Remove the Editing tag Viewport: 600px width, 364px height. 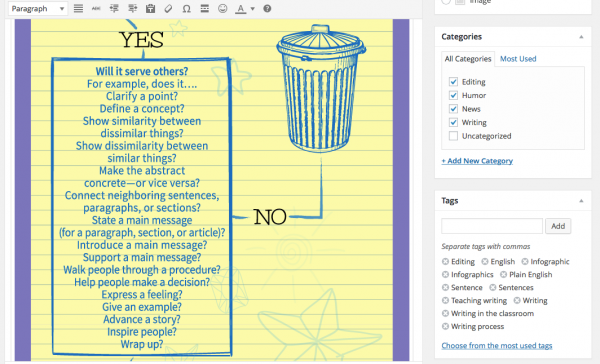pos(445,261)
